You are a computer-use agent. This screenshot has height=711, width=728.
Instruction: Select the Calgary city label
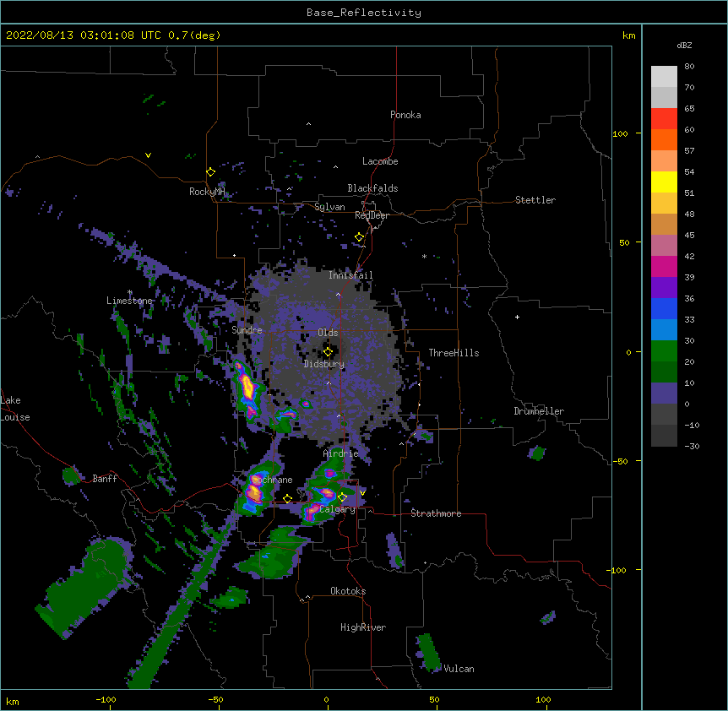click(x=337, y=509)
